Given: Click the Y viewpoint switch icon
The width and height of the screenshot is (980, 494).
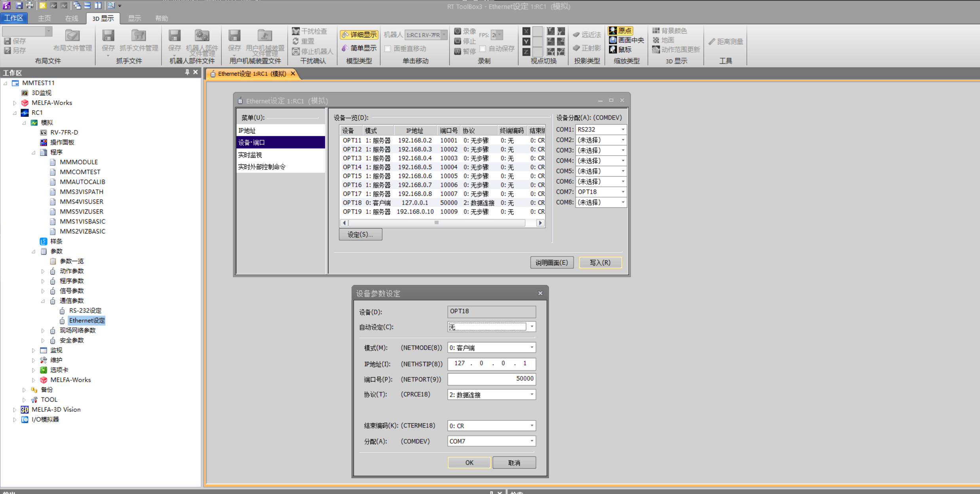Looking at the screenshot, I should click(x=526, y=41).
